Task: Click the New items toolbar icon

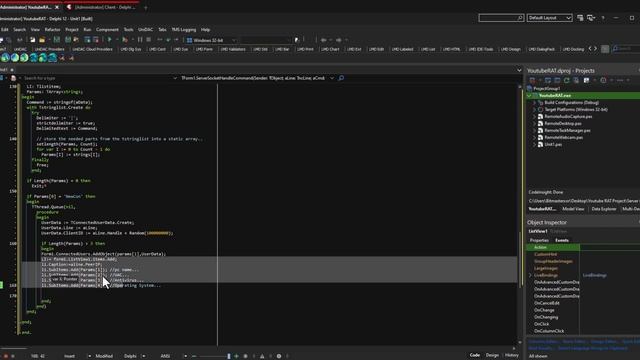Action: tap(33, 40)
